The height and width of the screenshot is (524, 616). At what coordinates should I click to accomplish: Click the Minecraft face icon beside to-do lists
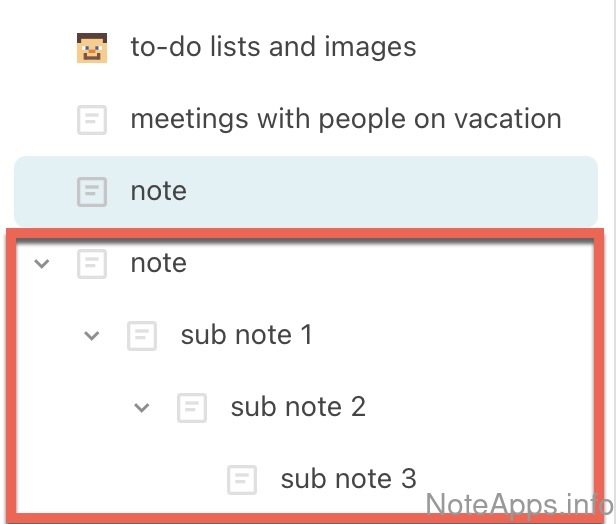92,47
